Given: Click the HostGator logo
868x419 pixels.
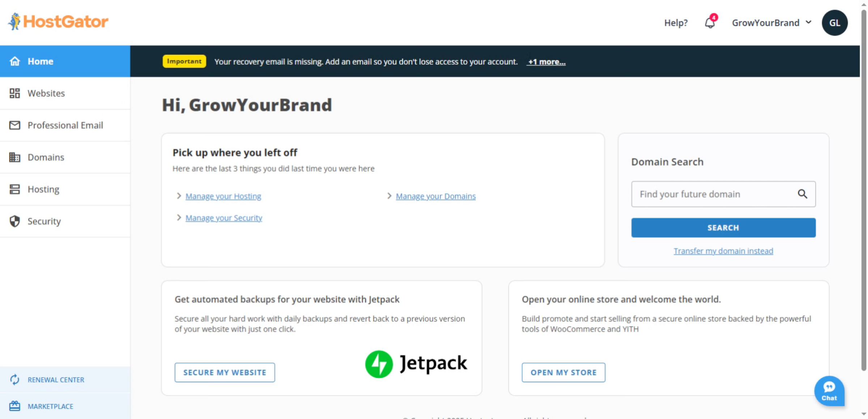Looking at the screenshot, I should click(58, 22).
